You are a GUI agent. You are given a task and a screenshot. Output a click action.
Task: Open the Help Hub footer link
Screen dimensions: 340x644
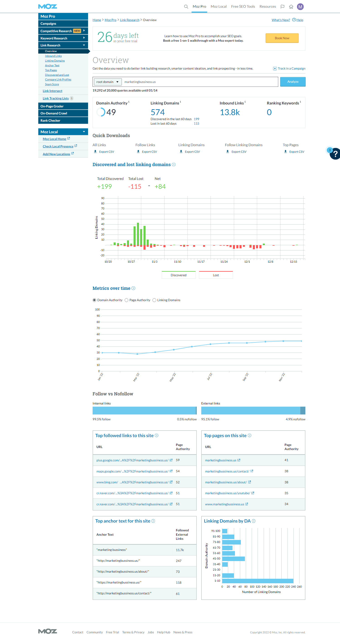[164, 632]
